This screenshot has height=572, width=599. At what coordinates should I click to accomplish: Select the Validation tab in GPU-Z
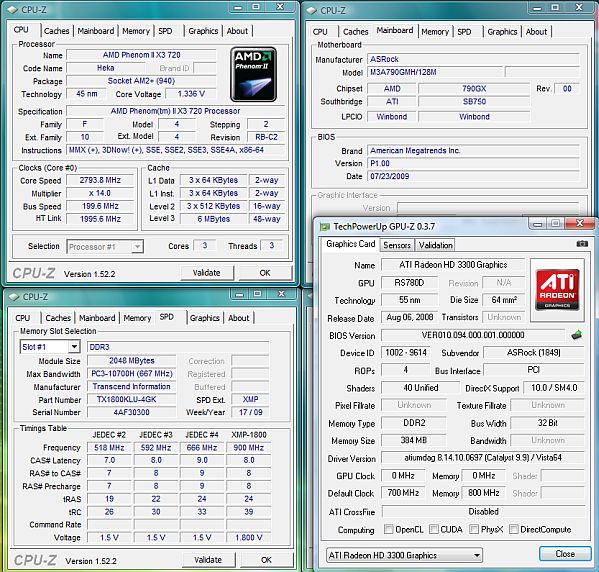coord(435,245)
